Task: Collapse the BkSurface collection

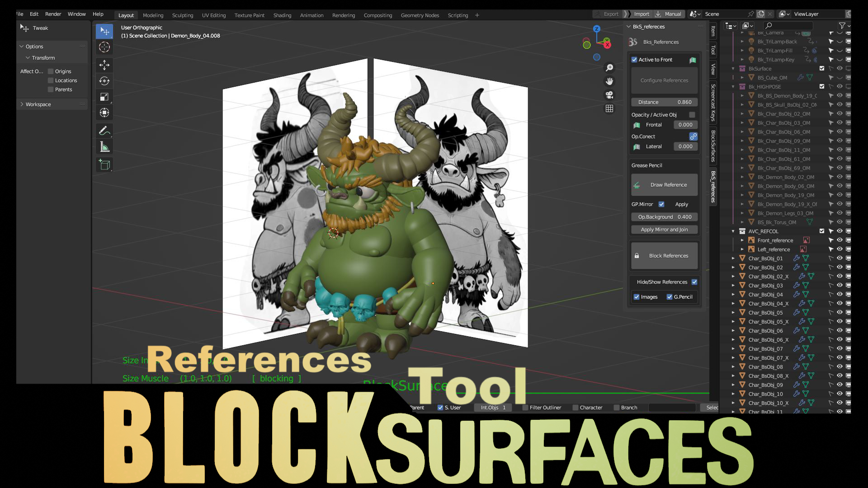Action: click(733, 69)
